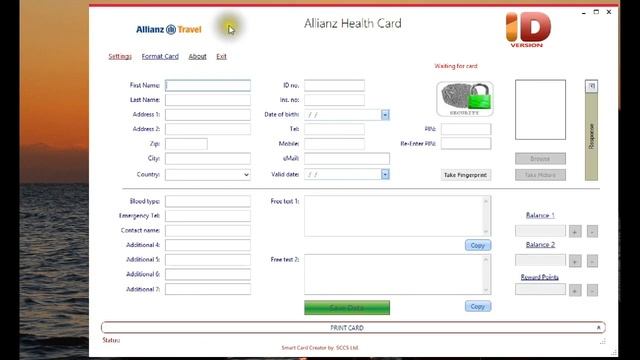The image size is (640, 360).
Task: Click the PRINT CARD bar
Action: pos(353,328)
